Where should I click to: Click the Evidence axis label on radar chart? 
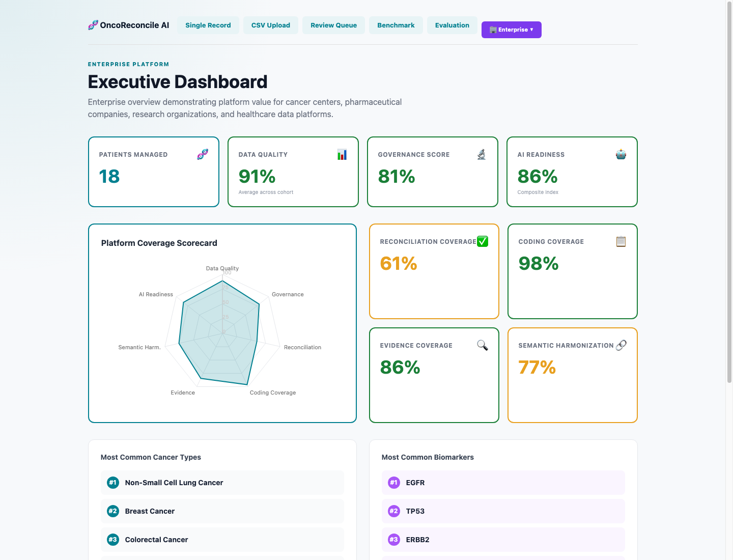point(183,393)
